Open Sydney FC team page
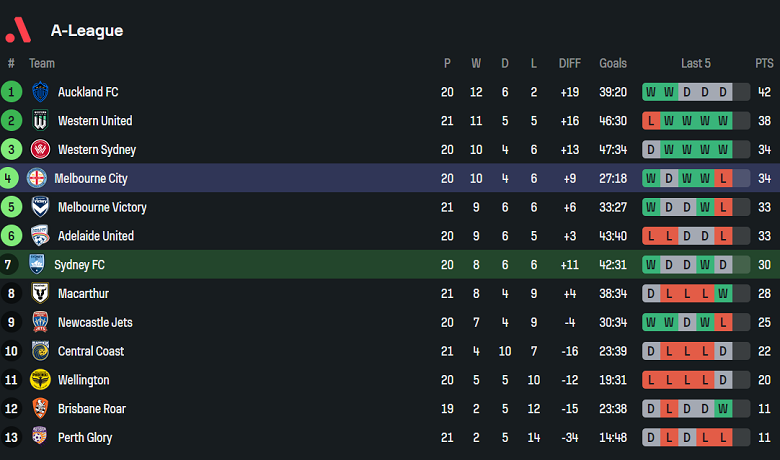 [x=79, y=265]
